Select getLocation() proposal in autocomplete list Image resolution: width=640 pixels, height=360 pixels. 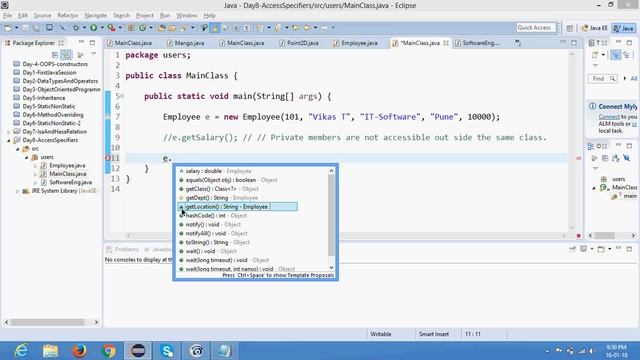(x=238, y=207)
